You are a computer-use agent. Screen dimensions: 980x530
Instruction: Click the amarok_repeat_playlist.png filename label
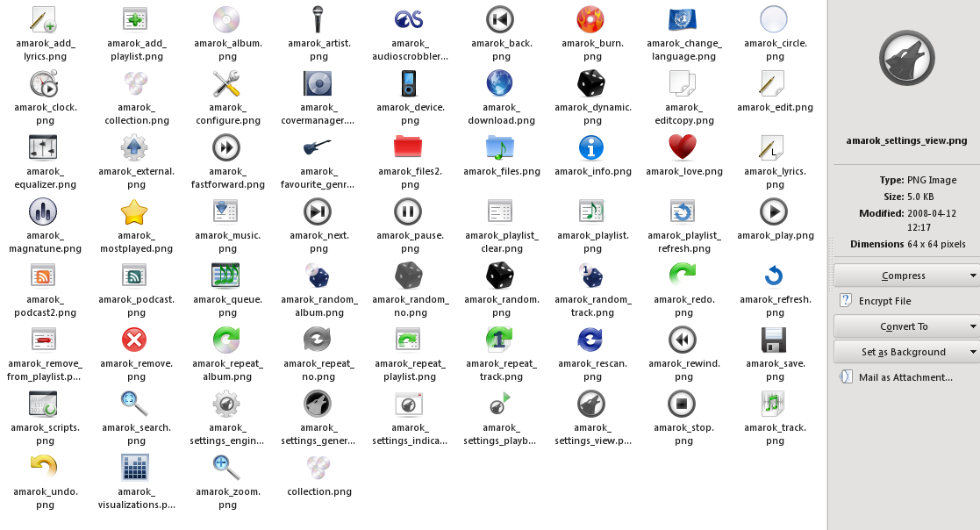coord(410,370)
